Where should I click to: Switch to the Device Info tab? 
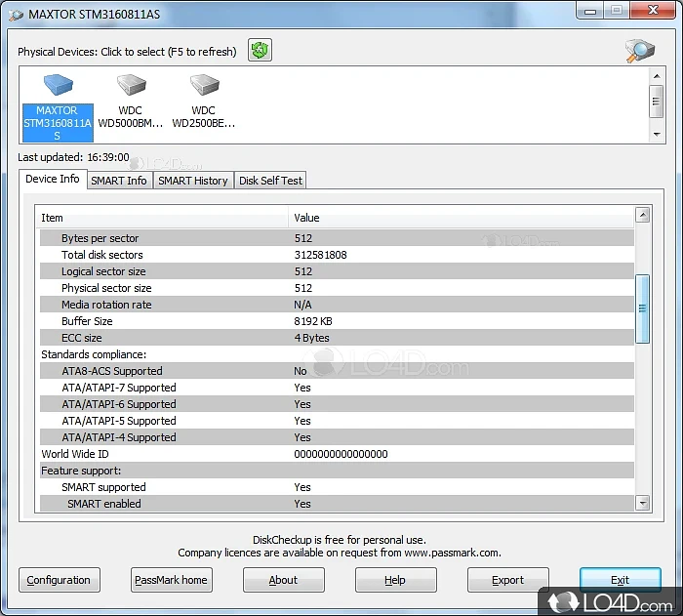(x=53, y=179)
